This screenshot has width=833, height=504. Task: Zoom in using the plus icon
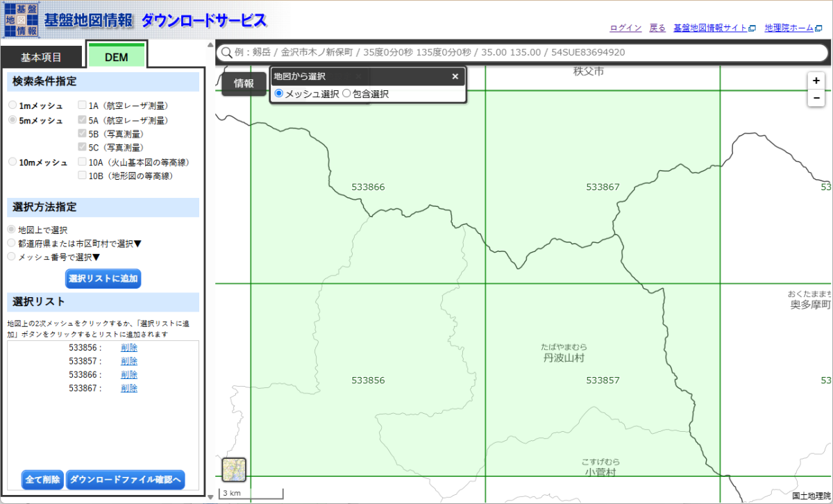point(816,81)
